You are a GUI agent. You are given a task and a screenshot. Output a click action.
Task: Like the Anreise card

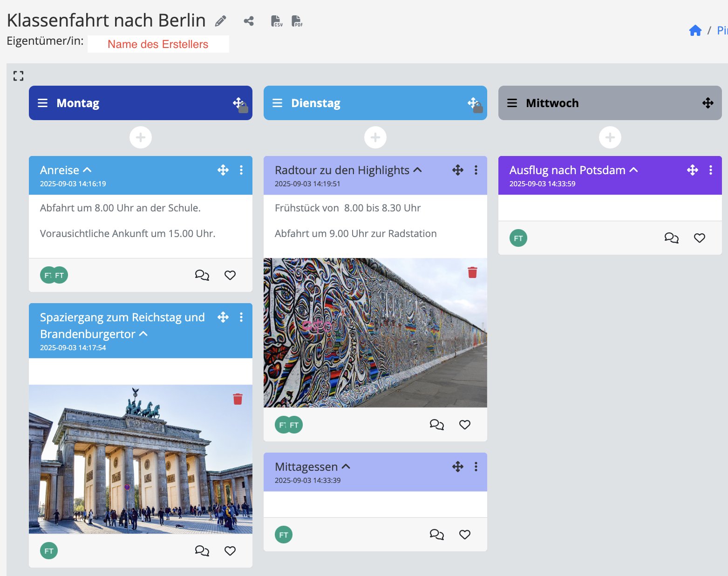pos(230,275)
